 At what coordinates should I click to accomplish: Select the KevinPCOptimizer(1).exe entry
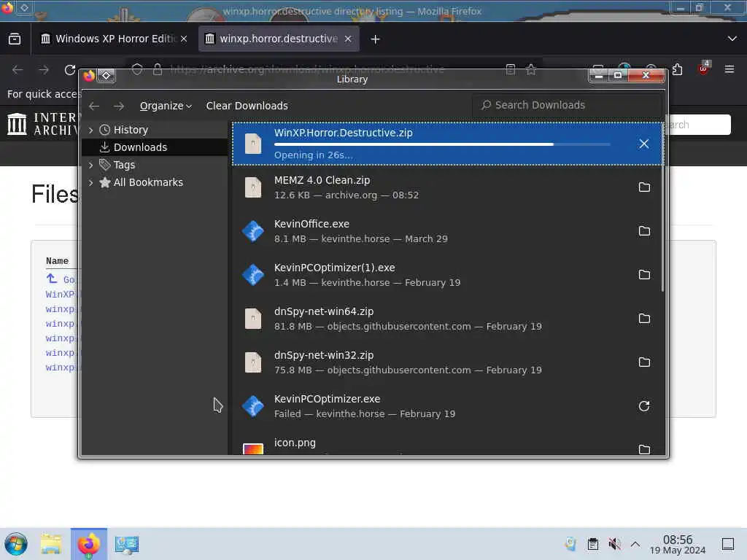coord(448,275)
